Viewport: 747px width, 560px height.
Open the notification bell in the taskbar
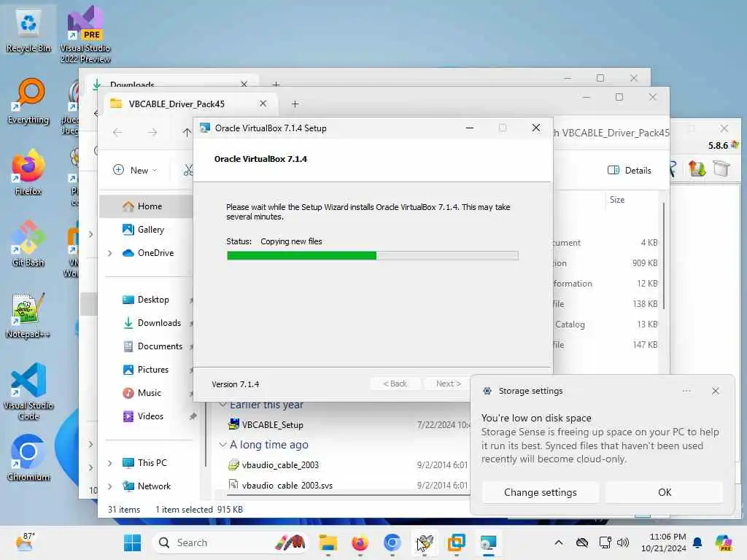[x=697, y=542]
